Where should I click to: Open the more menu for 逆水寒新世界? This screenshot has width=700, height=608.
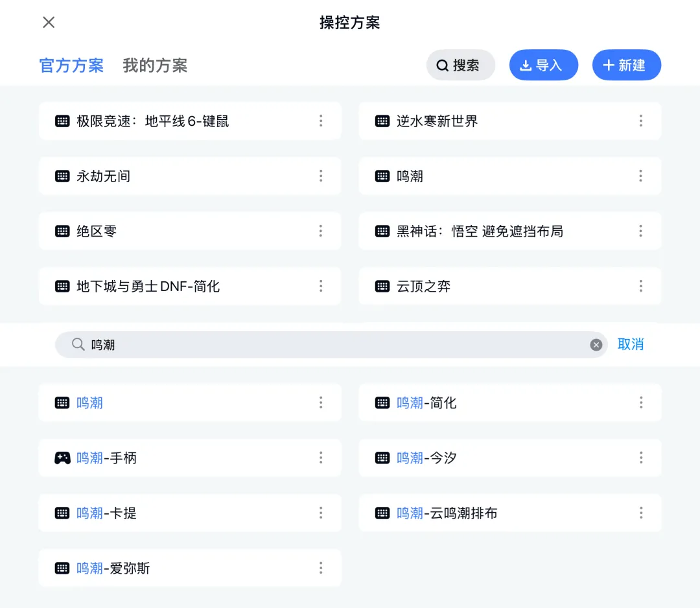[x=640, y=121]
